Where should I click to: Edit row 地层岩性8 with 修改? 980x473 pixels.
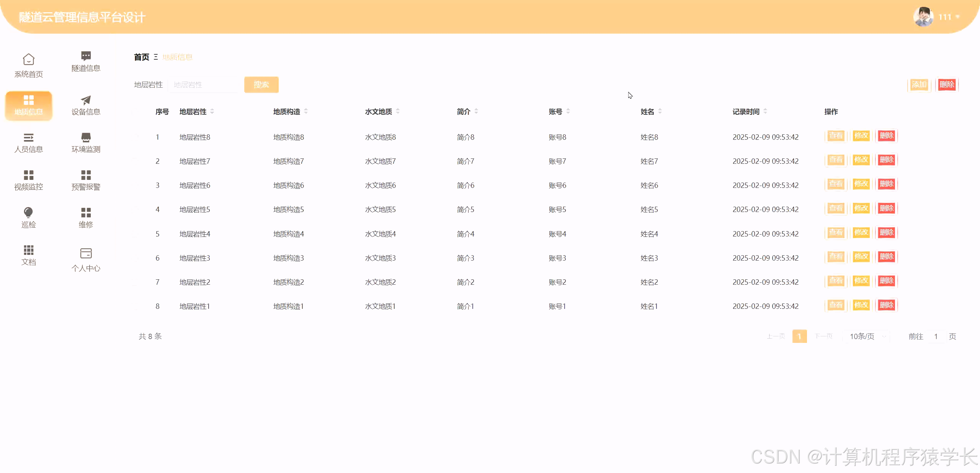coord(861,136)
